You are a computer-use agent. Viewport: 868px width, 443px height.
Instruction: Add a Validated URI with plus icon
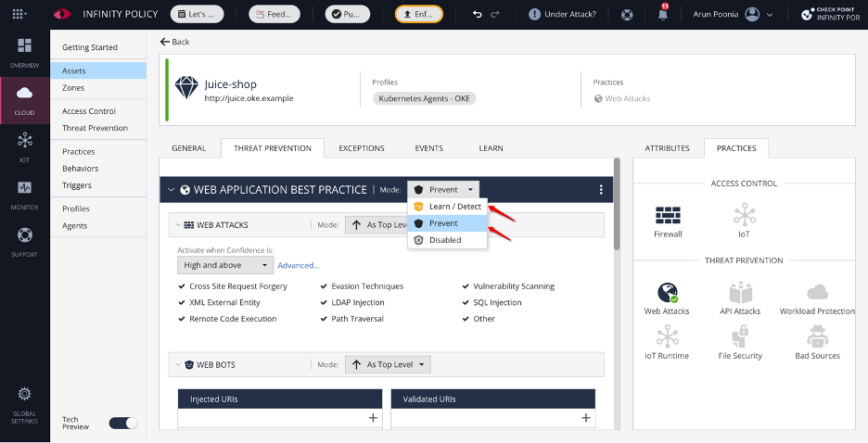click(586, 418)
